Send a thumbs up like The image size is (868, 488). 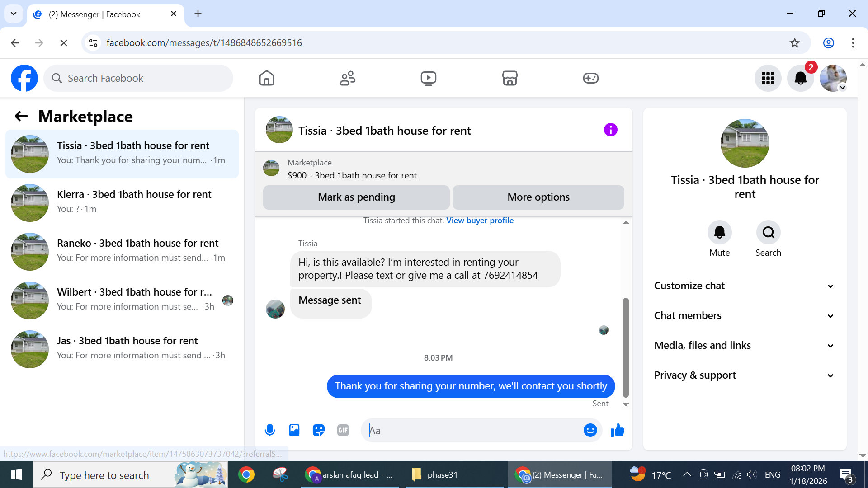tap(617, 430)
